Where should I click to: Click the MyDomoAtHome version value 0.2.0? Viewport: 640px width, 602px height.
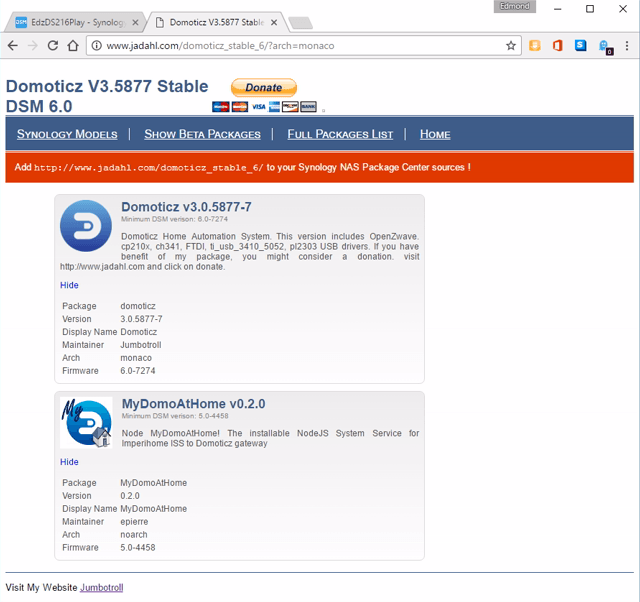coord(130,496)
